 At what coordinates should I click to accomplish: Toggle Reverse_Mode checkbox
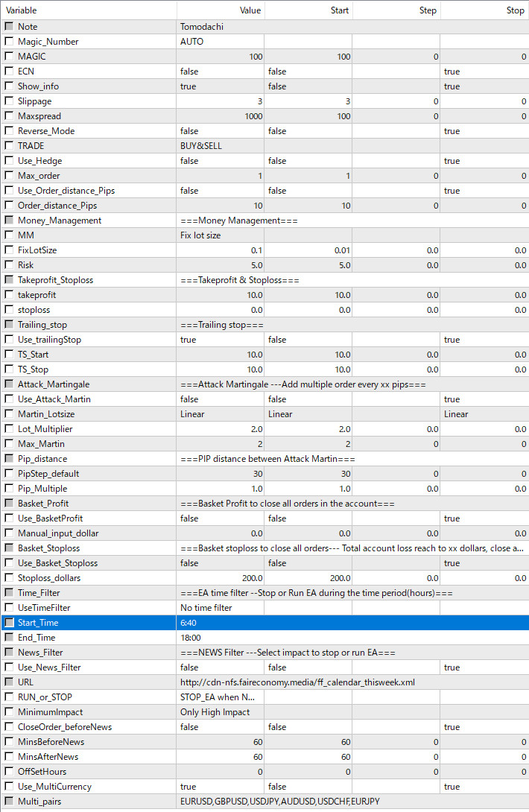click(10, 131)
